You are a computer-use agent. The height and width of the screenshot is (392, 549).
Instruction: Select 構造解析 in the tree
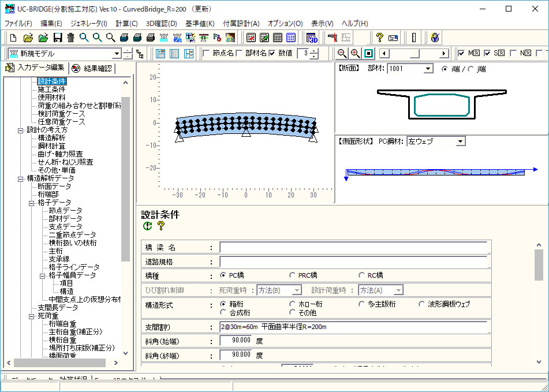tap(51, 138)
